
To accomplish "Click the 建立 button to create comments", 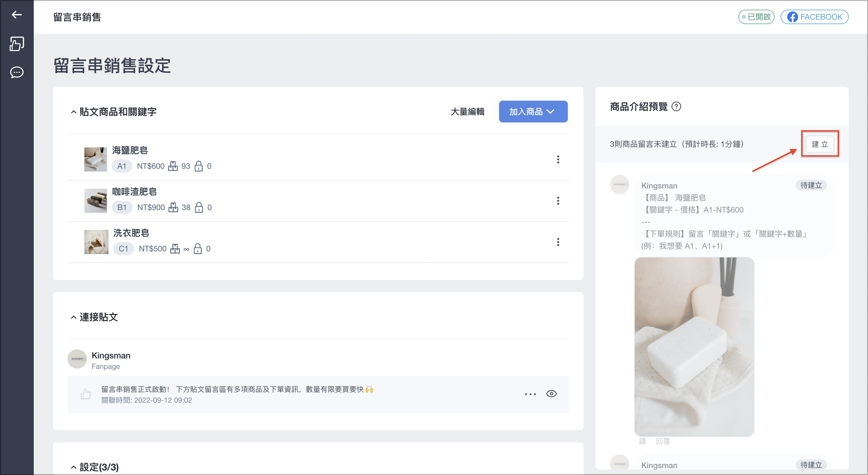I will coord(819,144).
